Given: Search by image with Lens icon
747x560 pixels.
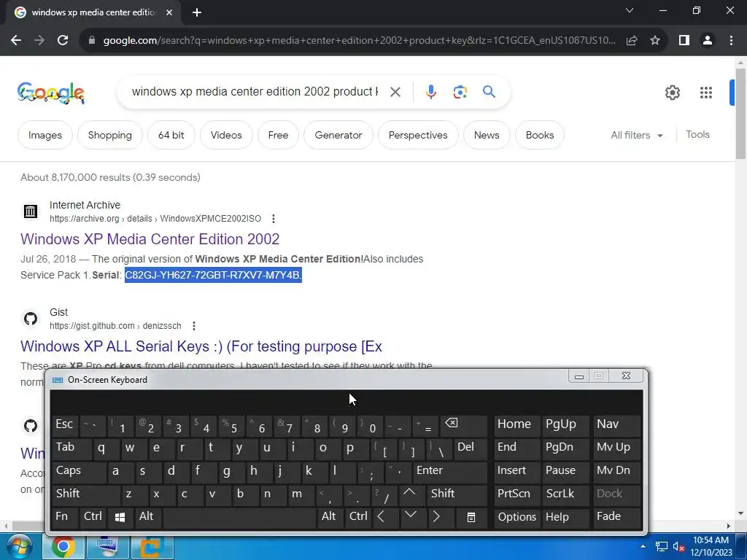Looking at the screenshot, I should (460, 92).
